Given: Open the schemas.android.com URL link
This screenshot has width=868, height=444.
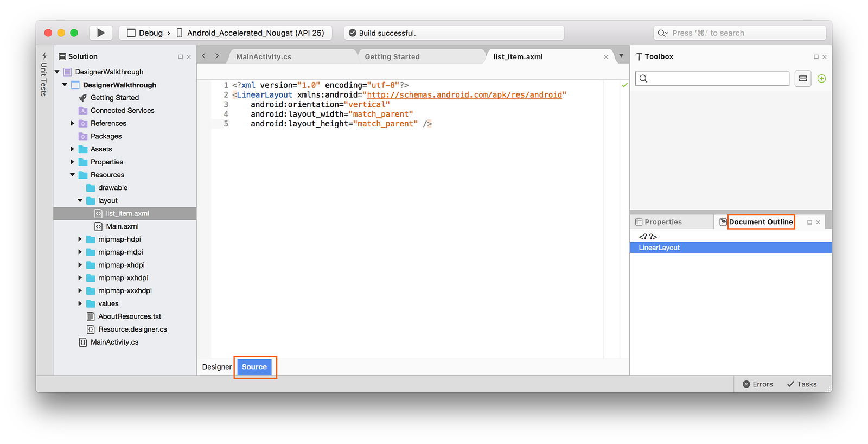Looking at the screenshot, I should click(464, 95).
